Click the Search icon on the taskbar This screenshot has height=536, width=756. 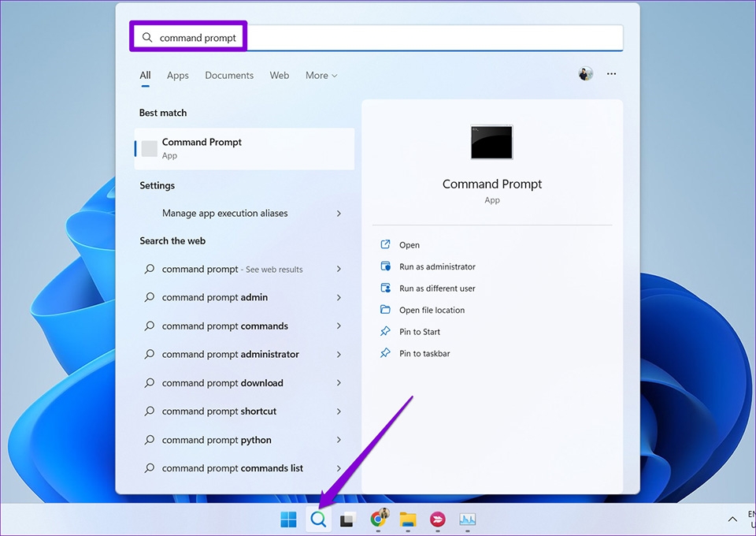coord(318,519)
